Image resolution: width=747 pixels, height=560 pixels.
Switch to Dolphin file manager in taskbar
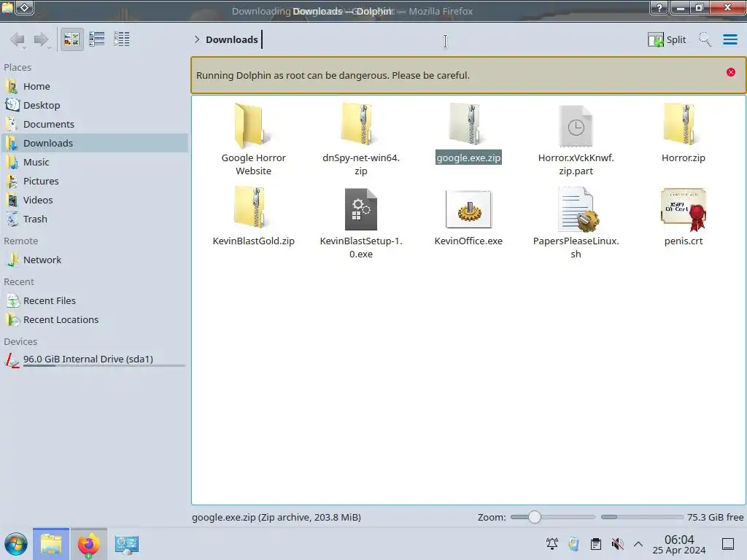[x=51, y=544]
